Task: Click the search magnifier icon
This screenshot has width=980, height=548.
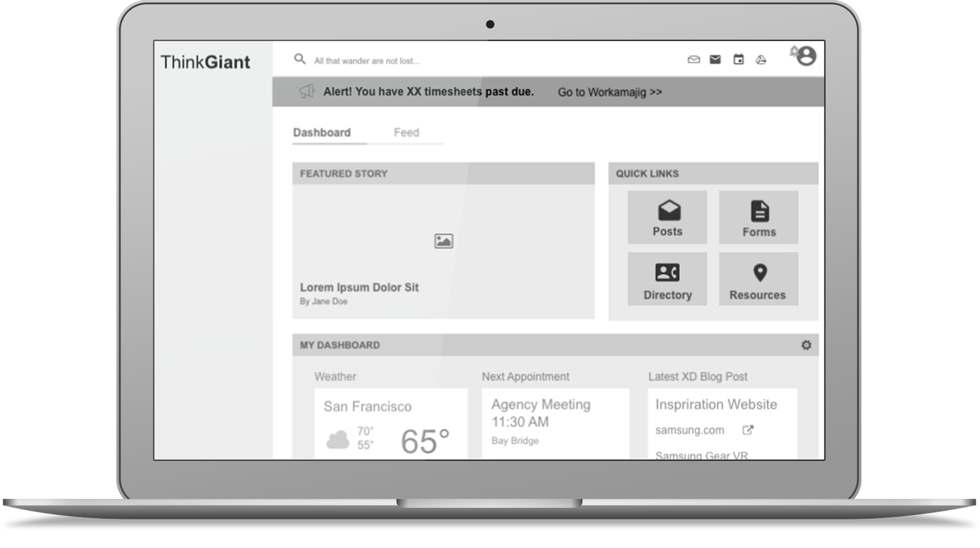Action: 300,59
